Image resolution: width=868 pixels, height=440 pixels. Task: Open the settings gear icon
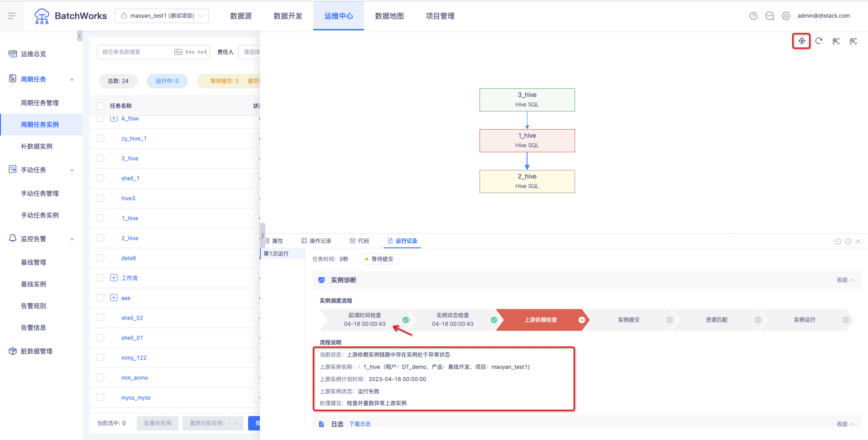[x=786, y=16]
